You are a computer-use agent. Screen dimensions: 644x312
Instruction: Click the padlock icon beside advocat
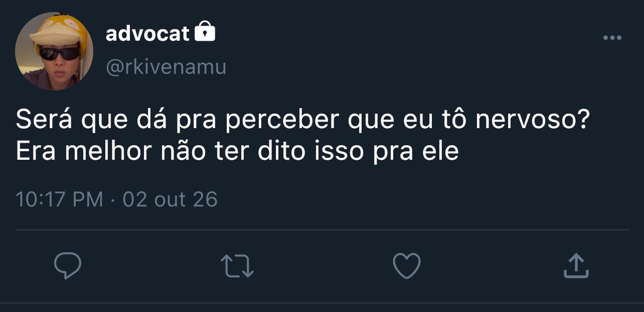(x=205, y=32)
